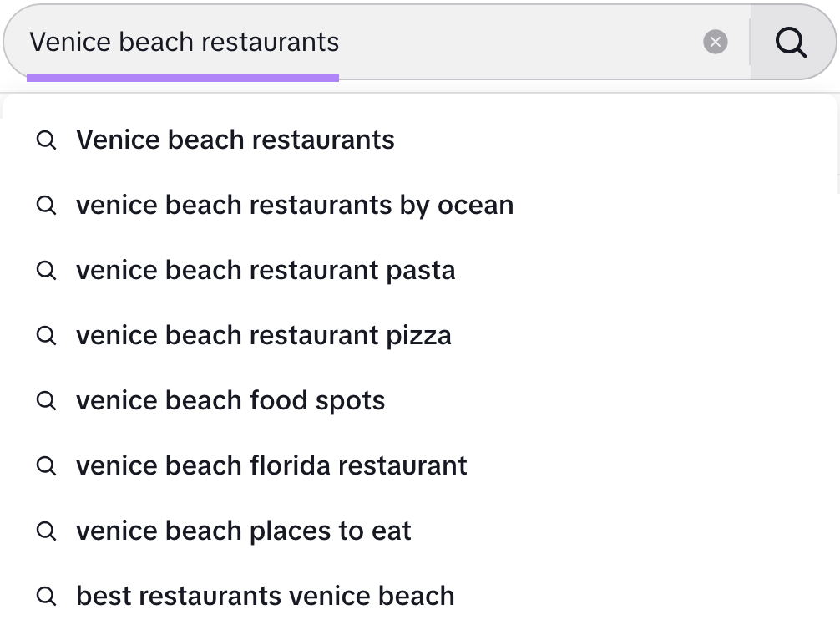Clear the search field using the X icon
The width and height of the screenshot is (840, 630).
716,42
